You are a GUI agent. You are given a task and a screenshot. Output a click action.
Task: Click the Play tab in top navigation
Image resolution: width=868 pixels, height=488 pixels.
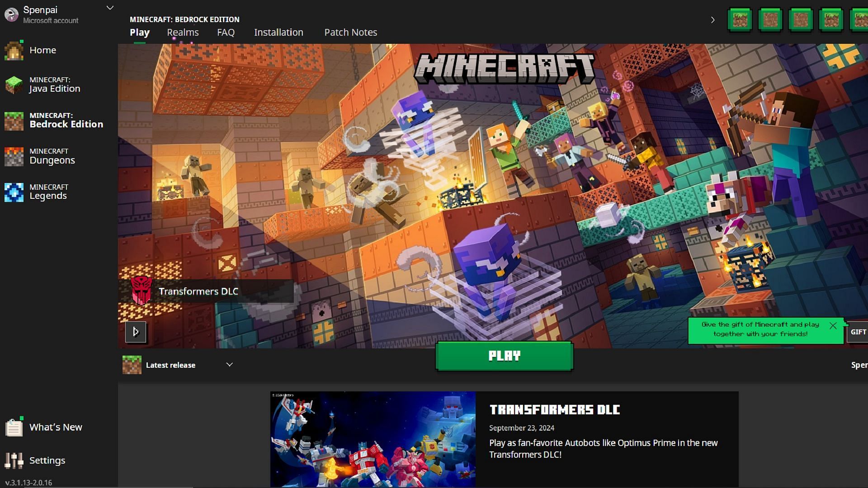[x=140, y=32]
